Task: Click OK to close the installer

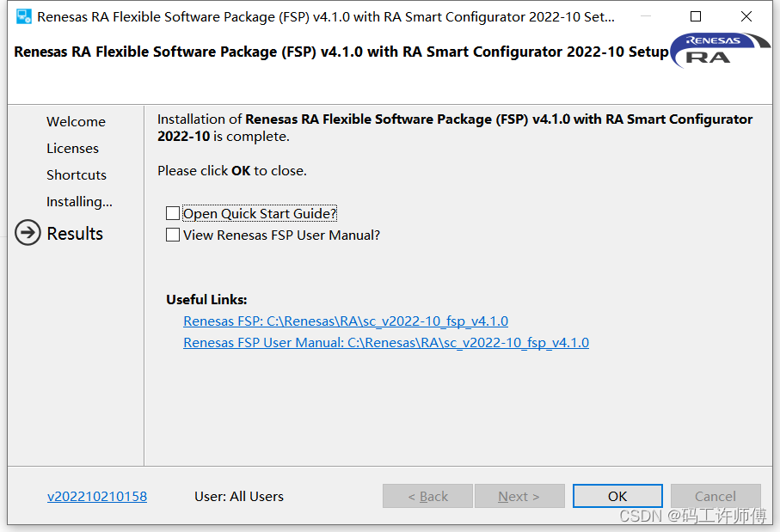Action: pos(617,496)
